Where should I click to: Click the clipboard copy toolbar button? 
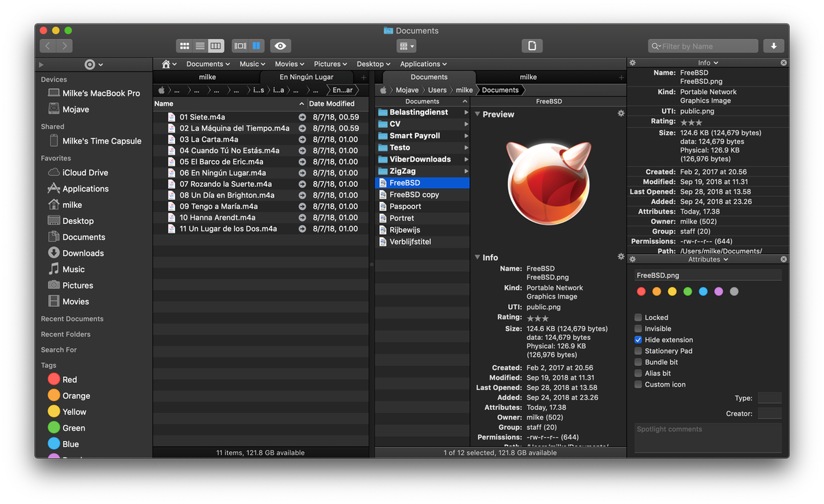coord(532,46)
